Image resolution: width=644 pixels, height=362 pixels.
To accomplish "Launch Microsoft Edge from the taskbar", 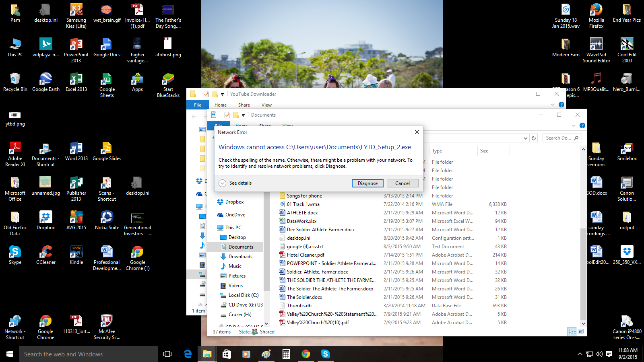I will click(188, 354).
